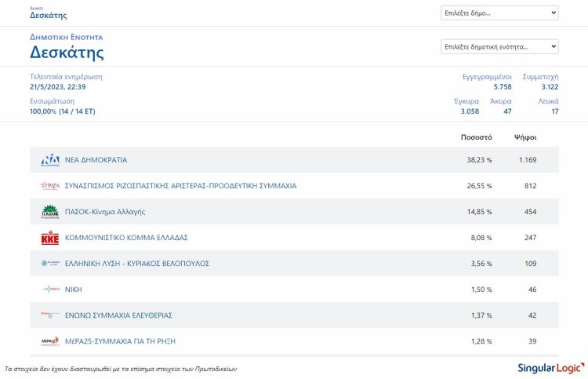This screenshot has width=588, height=379.
Task: Click the 1,50 % percentage value
Action: click(x=481, y=290)
